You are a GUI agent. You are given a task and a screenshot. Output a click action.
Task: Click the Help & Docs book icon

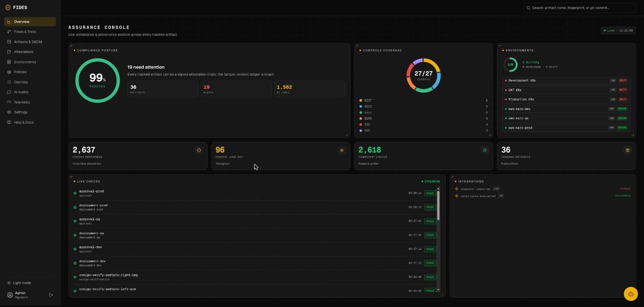[x=9, y=122]
